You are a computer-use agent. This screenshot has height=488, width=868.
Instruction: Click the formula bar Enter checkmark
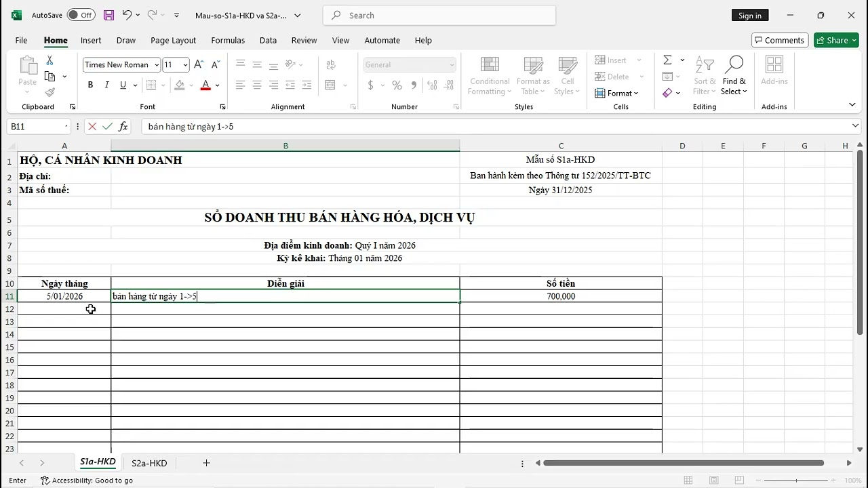pos(107,127)
